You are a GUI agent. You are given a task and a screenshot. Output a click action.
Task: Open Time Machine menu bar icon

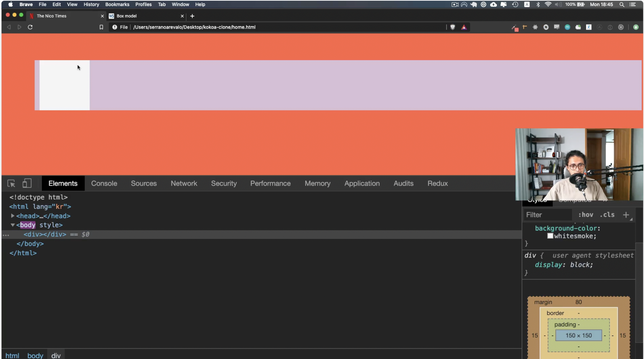pos(515,5)
